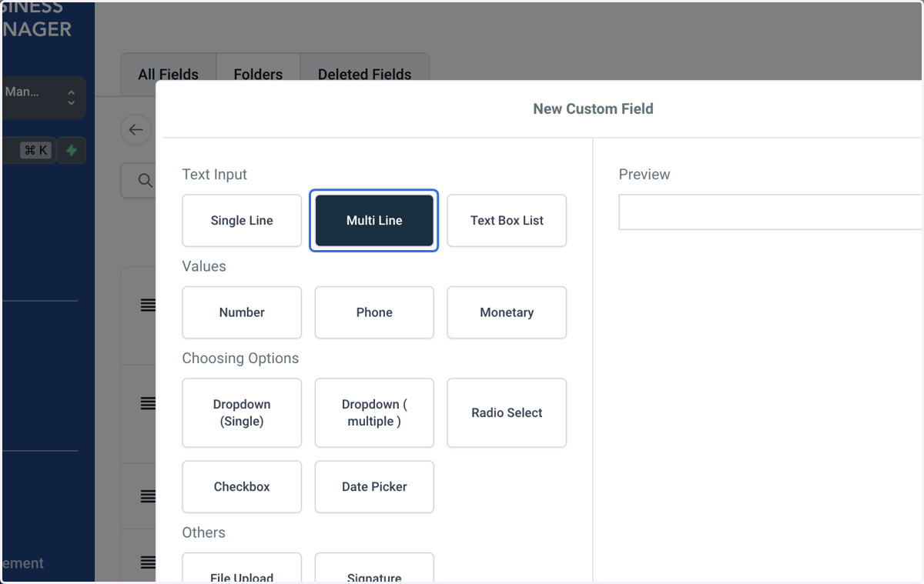Pick the Signature field type
This screenshot has height=584, width=924.
[x=374, y=568]
